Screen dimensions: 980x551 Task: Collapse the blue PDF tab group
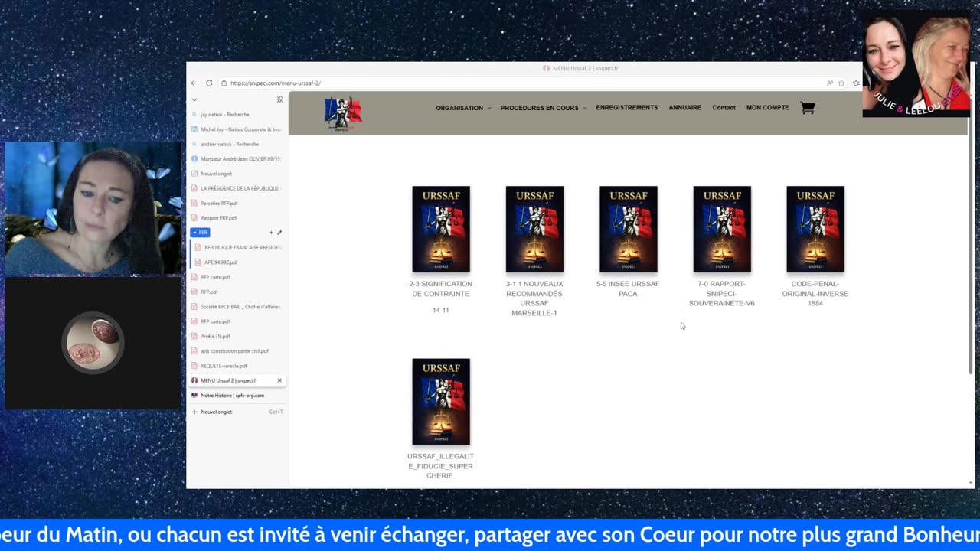tap(200, 233)
